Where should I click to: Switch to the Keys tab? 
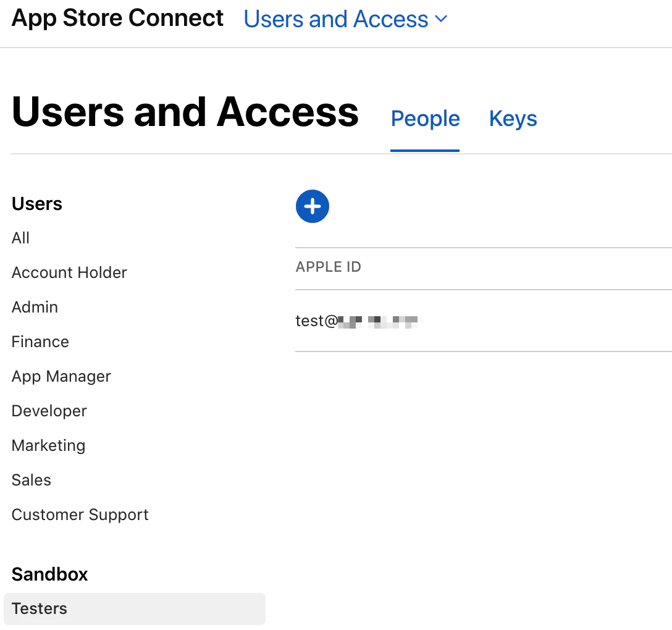tap(513, 119)
